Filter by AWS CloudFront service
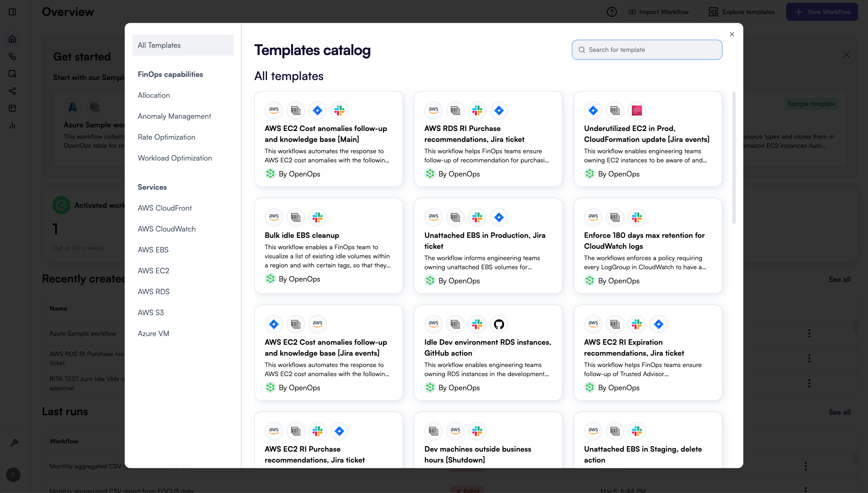 tap(165, 208)
